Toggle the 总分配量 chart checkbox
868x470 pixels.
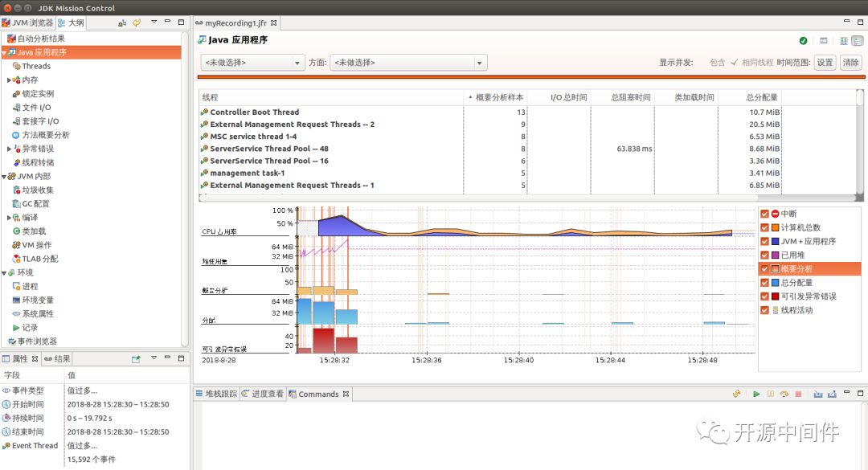click(764, 282)
